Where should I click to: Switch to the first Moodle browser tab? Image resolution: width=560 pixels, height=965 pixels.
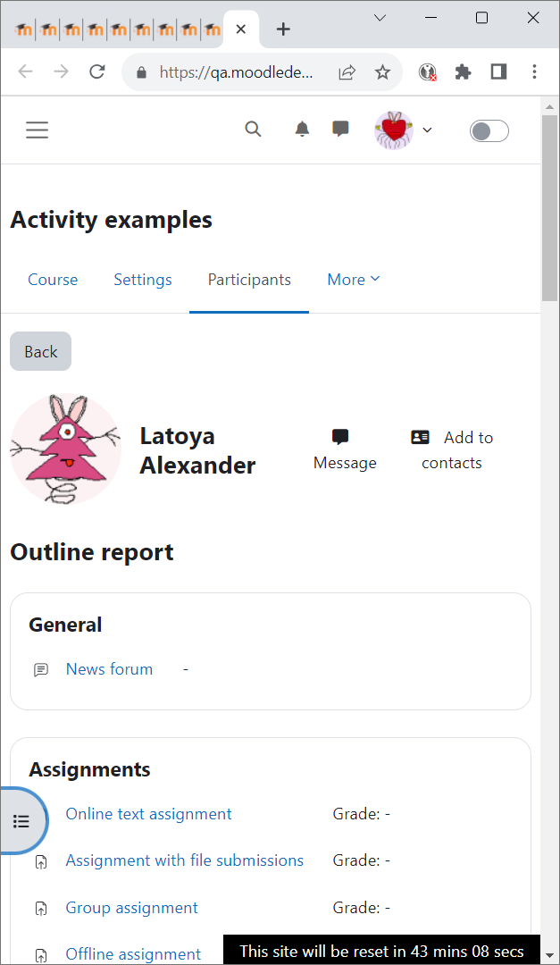point(24,29)
